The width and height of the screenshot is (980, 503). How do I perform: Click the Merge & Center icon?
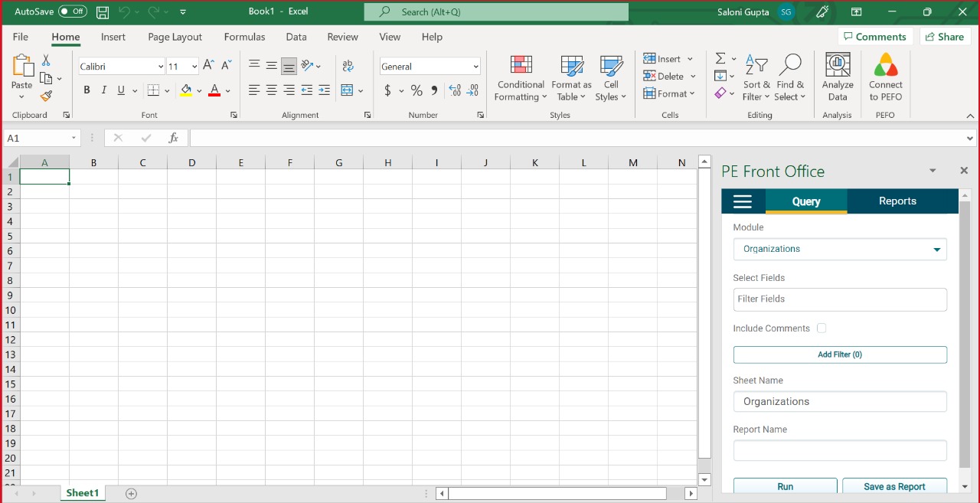[347, 90]
